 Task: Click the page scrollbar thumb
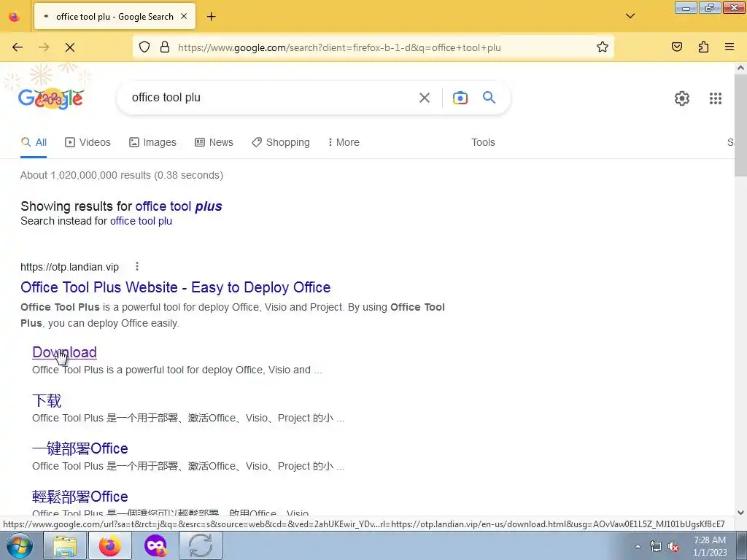pos(740,125)
